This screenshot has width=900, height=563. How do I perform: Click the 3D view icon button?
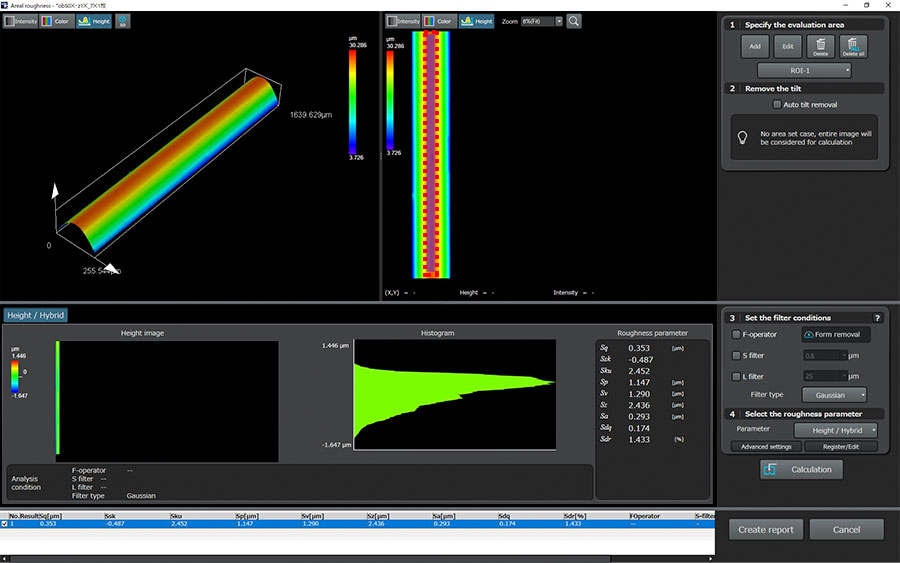122,21
